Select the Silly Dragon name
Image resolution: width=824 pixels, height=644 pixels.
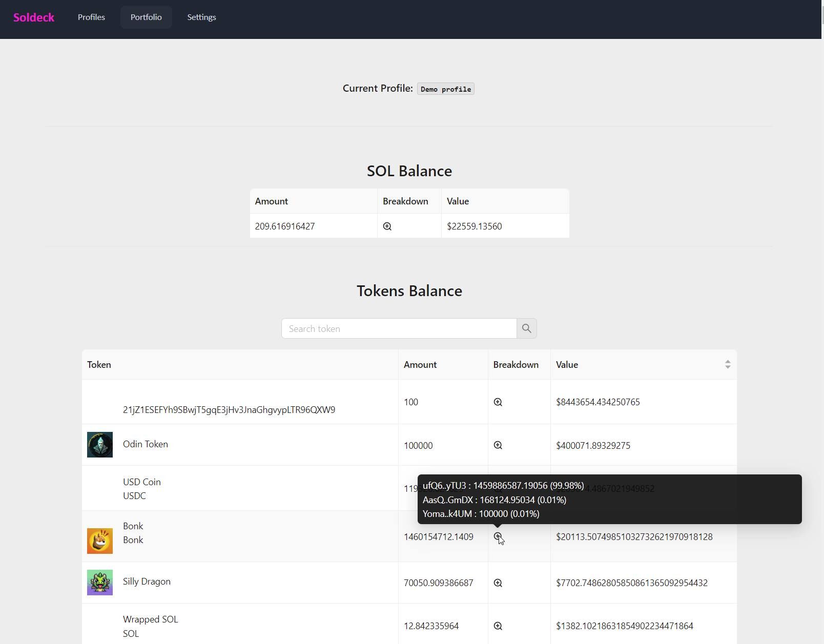[147, 581]
